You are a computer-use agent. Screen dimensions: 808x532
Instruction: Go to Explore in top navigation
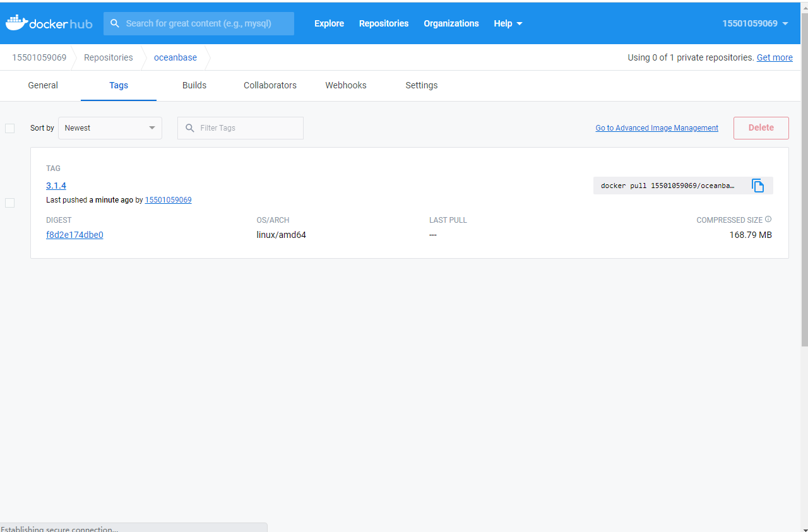[330, 23]
